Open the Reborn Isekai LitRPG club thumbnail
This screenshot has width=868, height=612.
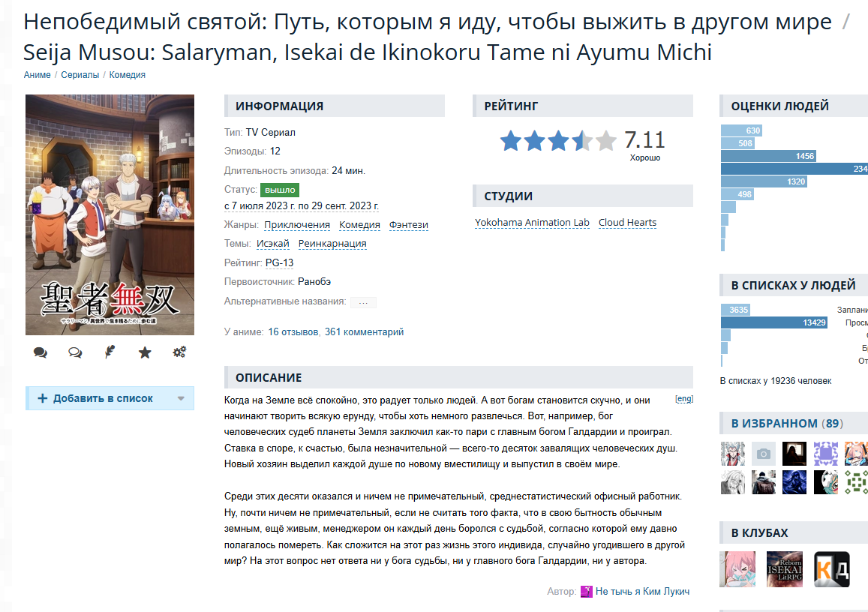[785, 568]
